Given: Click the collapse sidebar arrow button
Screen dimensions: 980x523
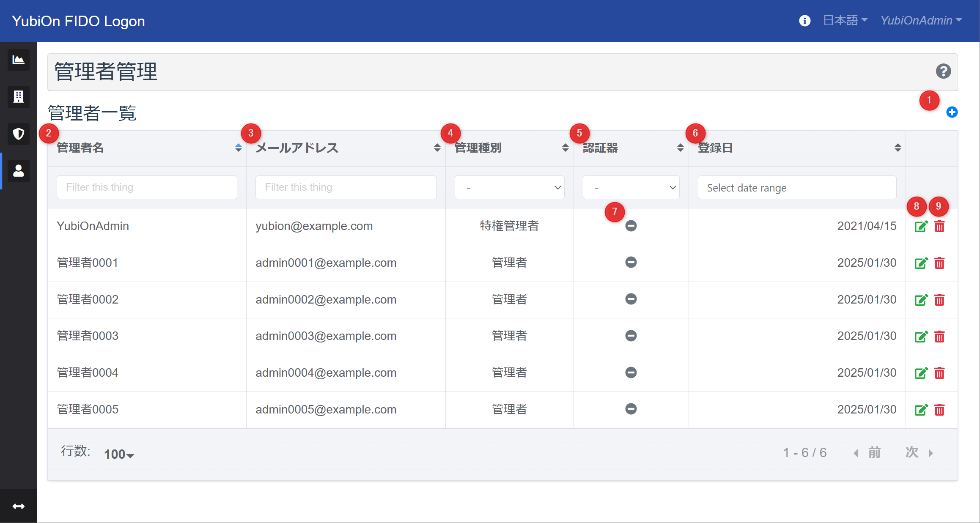Looking at the screenshot, I should [x=18, y=507].
